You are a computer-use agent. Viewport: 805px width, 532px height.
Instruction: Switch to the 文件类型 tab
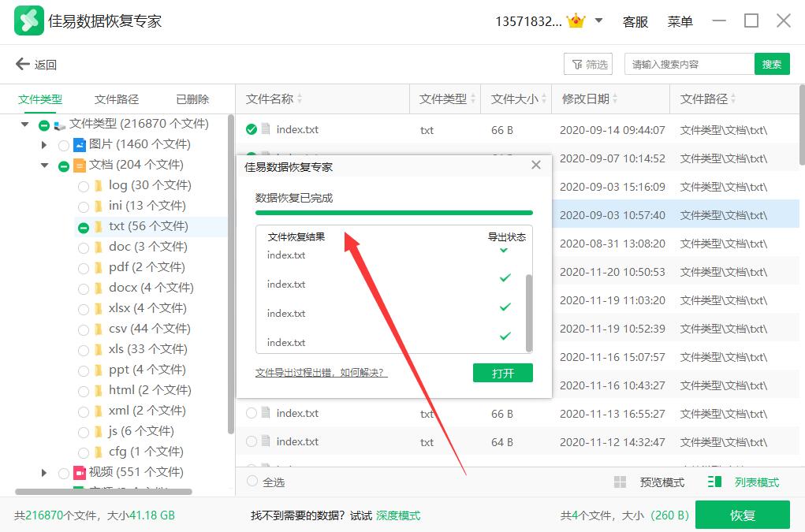pyautogui.click(x=40, y=99)
